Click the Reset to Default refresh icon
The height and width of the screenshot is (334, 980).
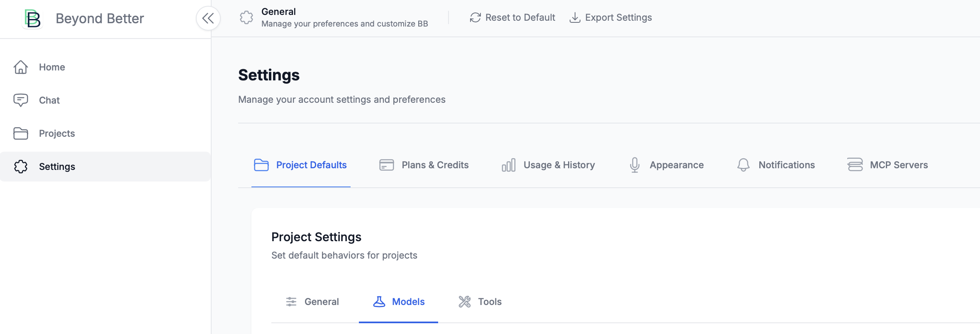[475, 17]
